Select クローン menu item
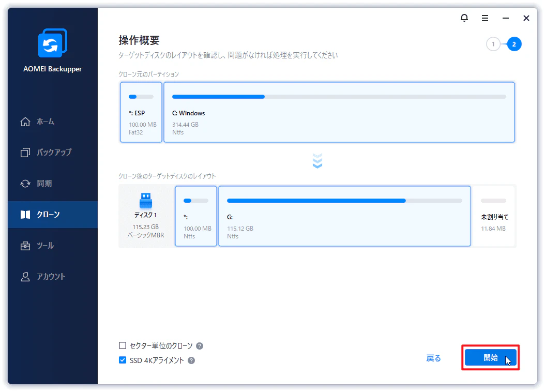 pos(53,215)
